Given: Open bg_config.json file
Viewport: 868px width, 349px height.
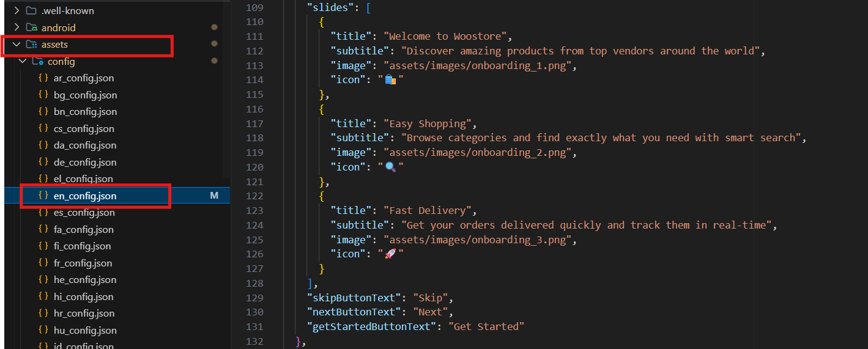Looking at the screenshot, I should pyautogui.click(x=86, y=95).
